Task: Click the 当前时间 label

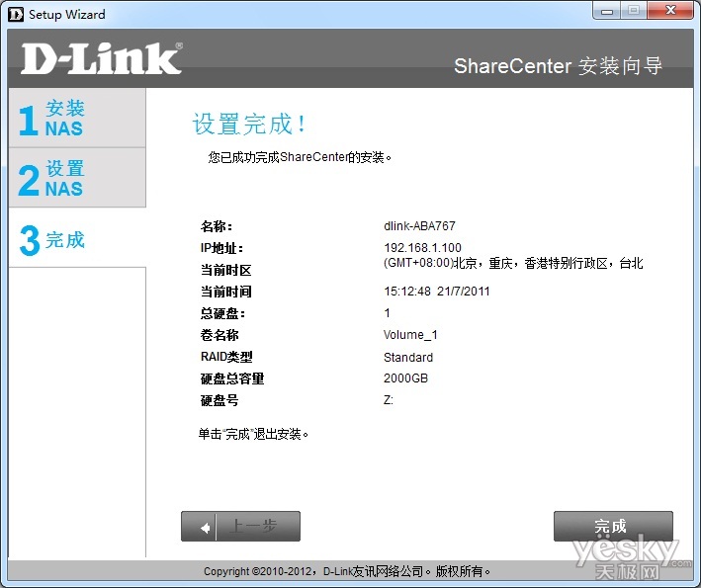Action: coord(225,292)
